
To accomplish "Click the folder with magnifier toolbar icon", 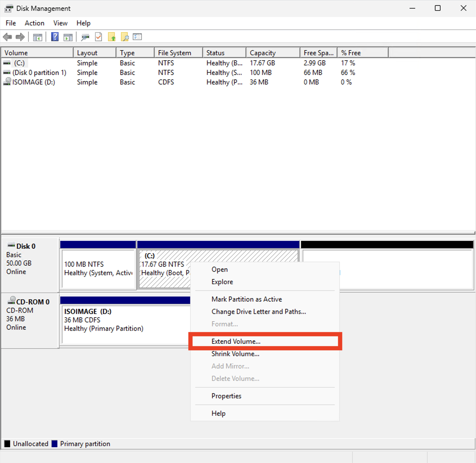I will pos(125,37).
